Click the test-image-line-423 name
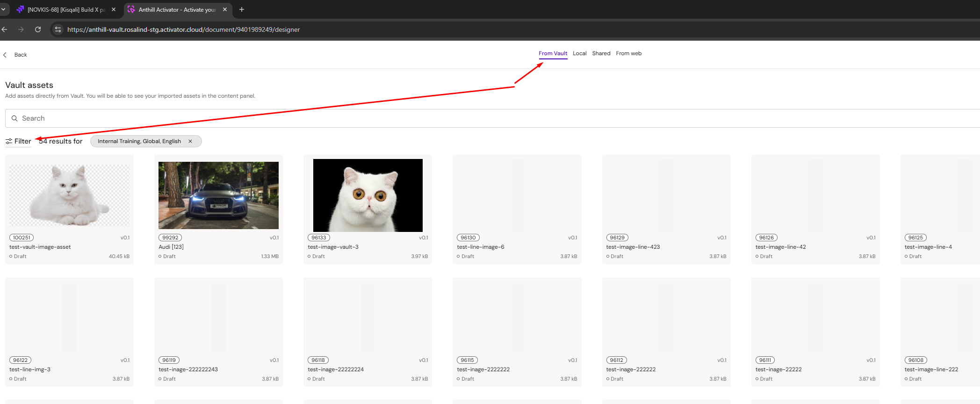980x404 pixels. pos(633,247)
